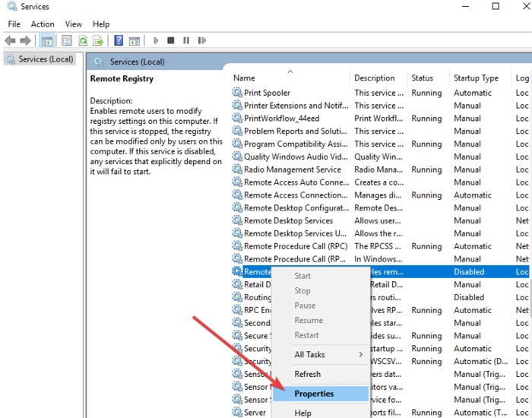Click the Services window title gear icon
Image resolution: width=532 pixels, height=418 pixels.
11,6
